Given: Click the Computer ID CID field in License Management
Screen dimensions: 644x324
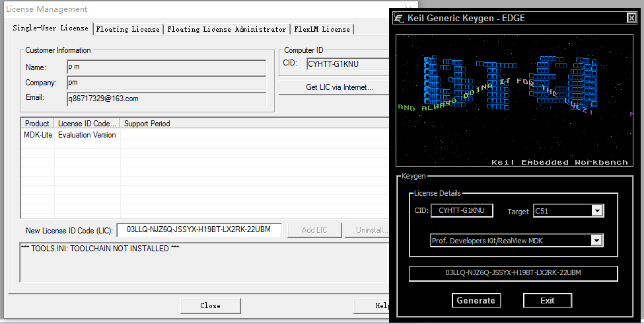Looking at the screenshot, I should tap(347, 63).
